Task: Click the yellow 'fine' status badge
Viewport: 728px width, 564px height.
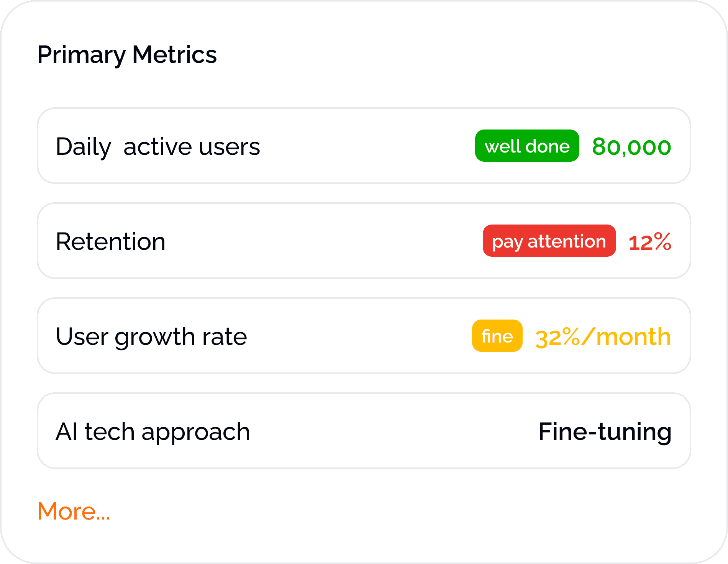Action: click(497, 336)
